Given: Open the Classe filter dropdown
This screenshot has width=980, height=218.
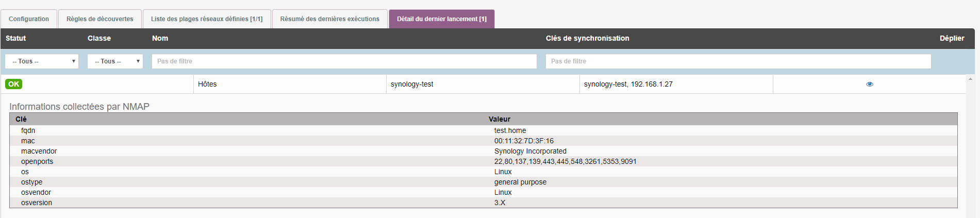Looking at the screenshot, I should tap(115, 61).
